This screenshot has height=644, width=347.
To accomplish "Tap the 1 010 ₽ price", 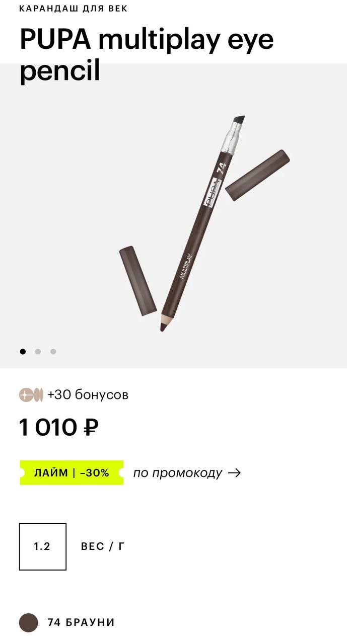I will tap(58, 428).
